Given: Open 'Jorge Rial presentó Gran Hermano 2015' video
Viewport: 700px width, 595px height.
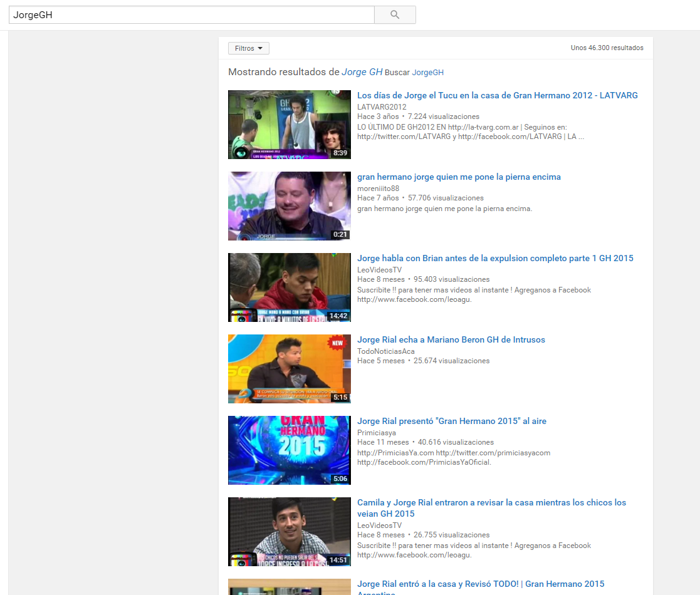Looking at the screenshot, I should pyautogui.click(x=451, y=422).
